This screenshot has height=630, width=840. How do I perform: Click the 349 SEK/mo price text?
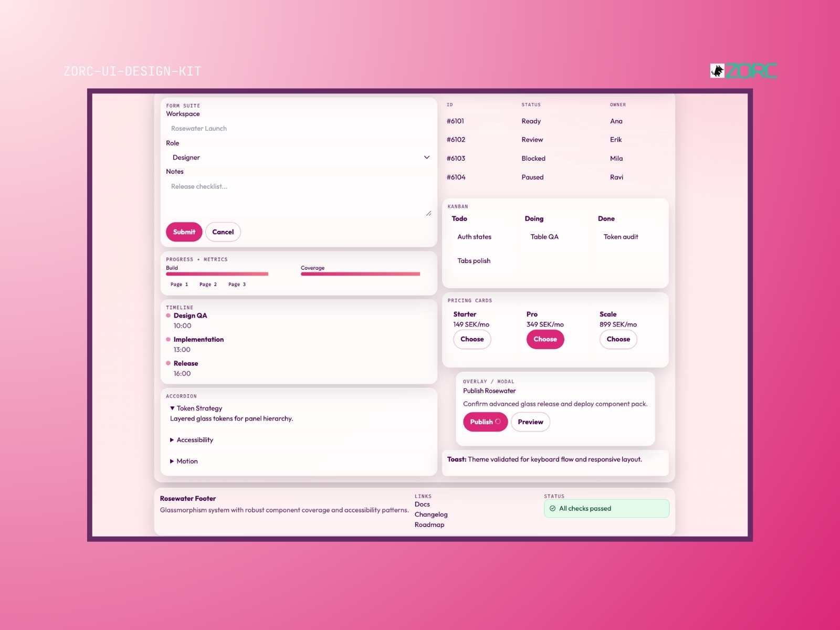pyautogui.click(x=545, y=325)
